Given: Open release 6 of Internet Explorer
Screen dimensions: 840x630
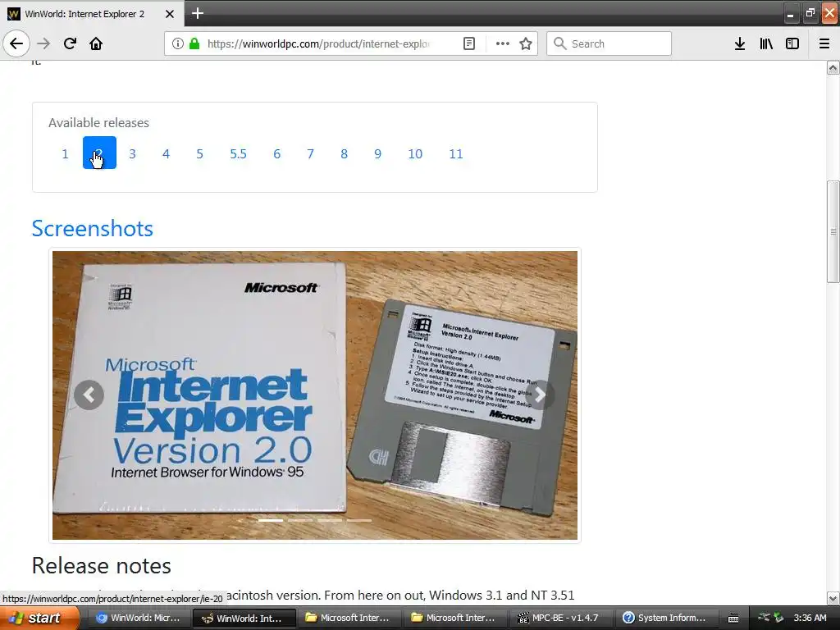Looking at the screenshot, I should 277,153.
